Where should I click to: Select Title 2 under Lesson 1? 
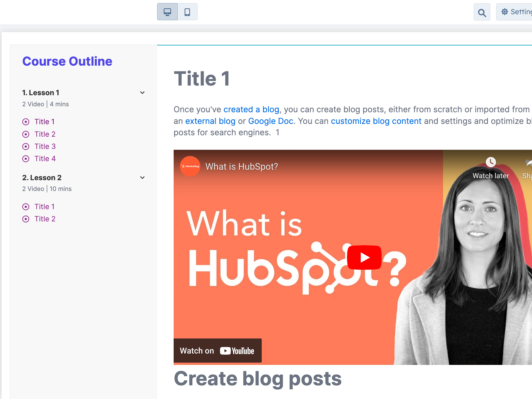pos(45,134)
